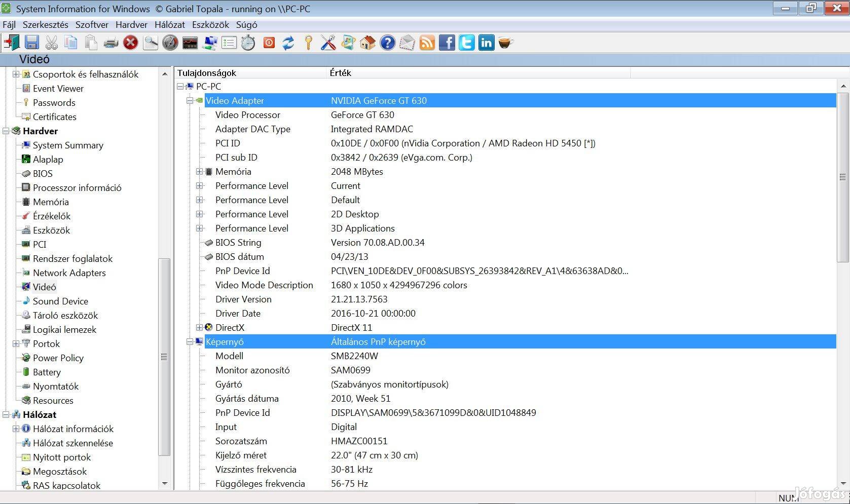Select Sound Device in tree
This screenshot has width=850, height=504.
point(60,301)
